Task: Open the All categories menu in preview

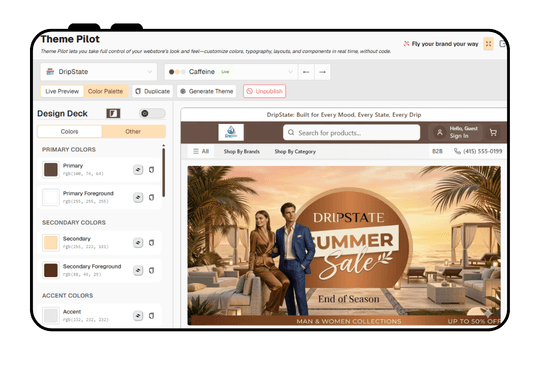Action: (x=201, y=152)
